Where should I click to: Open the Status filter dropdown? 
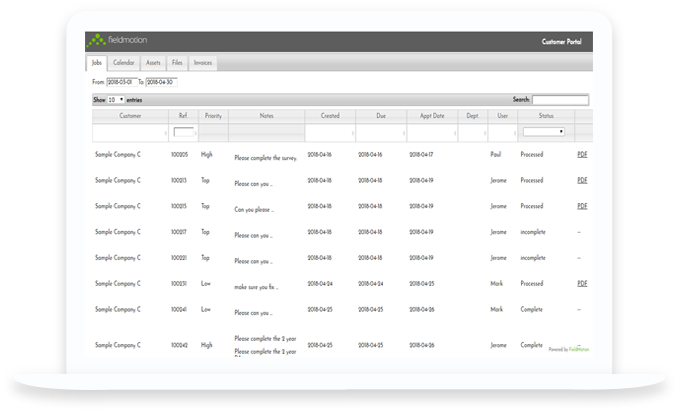click(x=544, y=131)
